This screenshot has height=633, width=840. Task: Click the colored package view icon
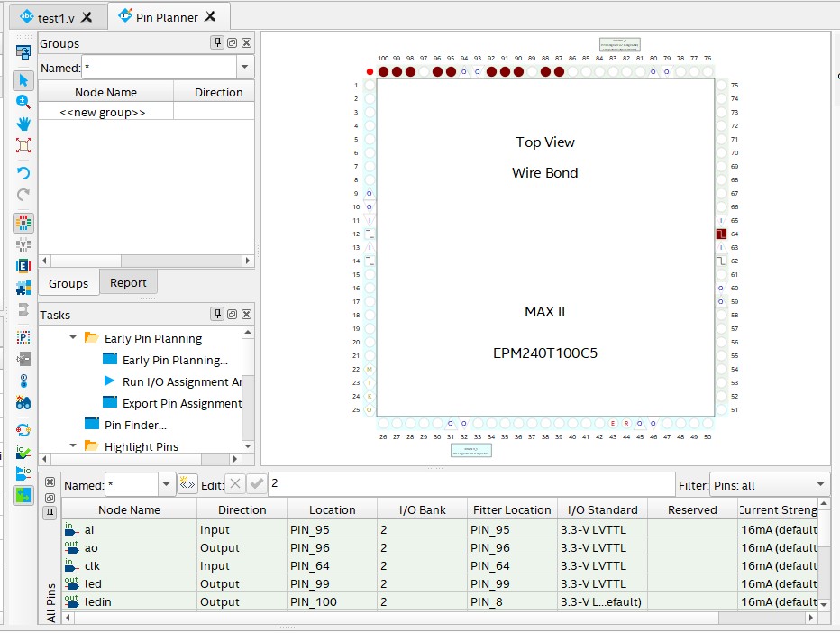click(x=23, y=222)
